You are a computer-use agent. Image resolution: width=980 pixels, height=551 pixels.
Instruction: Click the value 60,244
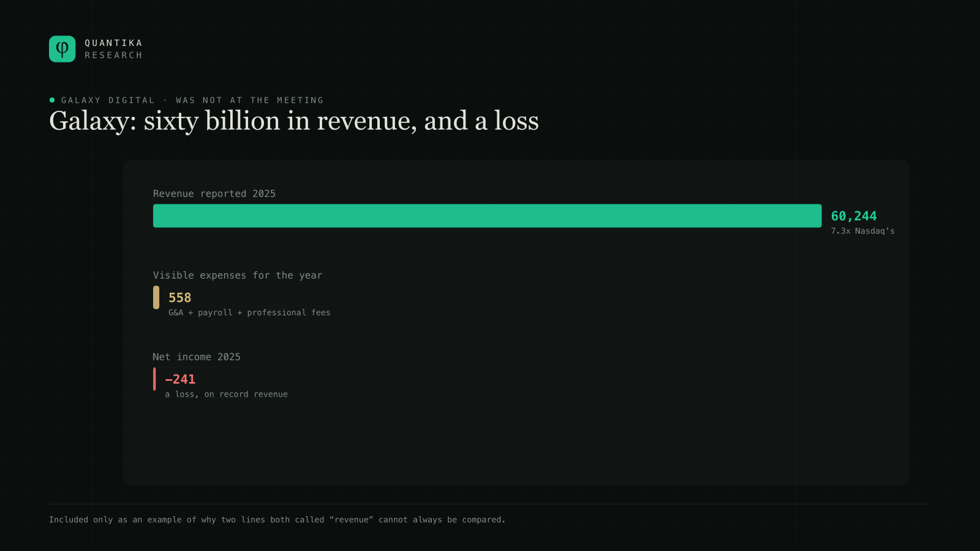pos(854,216)
